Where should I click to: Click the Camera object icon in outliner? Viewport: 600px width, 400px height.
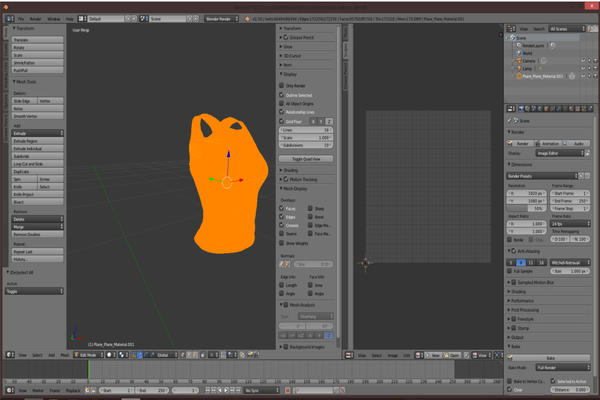(x=519, y=61)
